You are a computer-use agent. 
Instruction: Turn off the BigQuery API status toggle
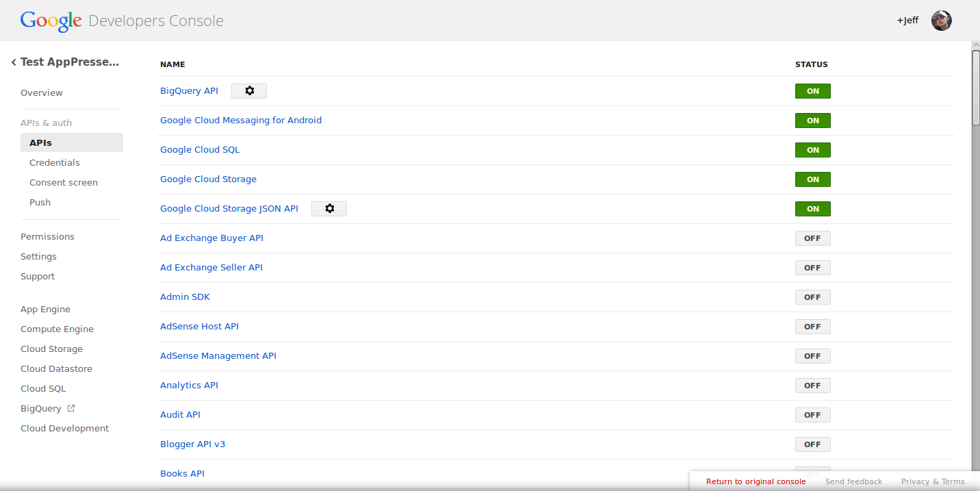point(812,91)
